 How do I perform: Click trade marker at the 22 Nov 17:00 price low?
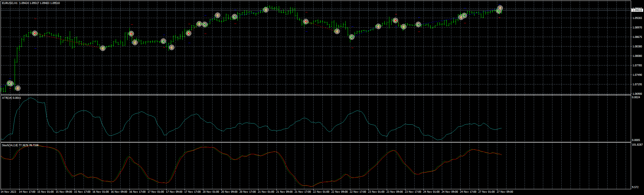tap(352, 37)
